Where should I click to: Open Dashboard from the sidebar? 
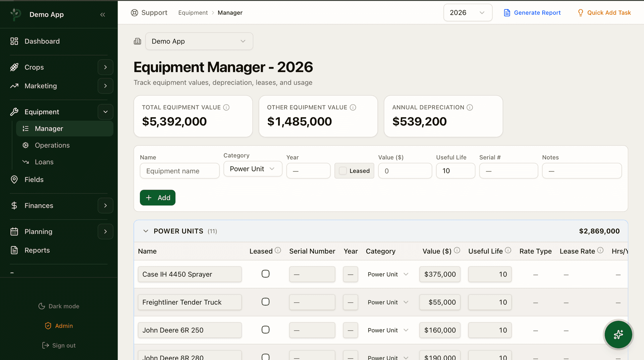click(42, 41)
